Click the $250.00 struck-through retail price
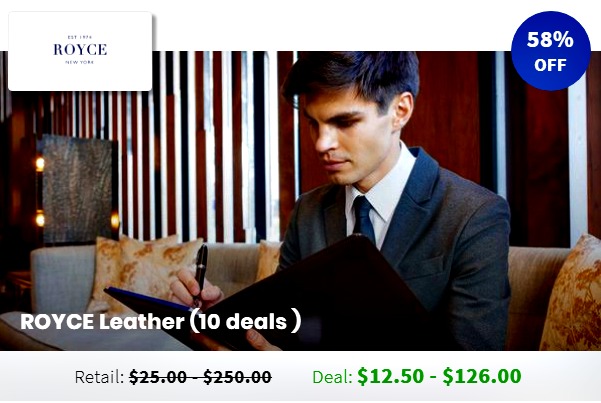Image resolution: width=601 pixels, height=403 pixels. [x=237, y=377]
